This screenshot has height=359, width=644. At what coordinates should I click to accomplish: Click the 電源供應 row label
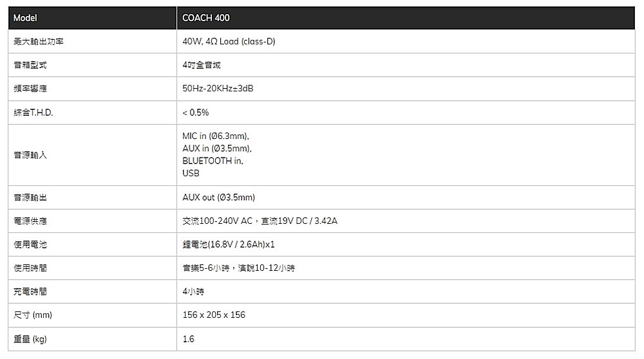pyautogui.click(x=30, y=221)
